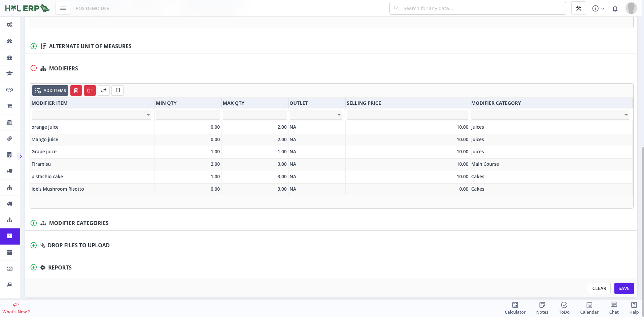Toggle the hamburger navigation menu
644x317 pixels.
tap(63, 8)
